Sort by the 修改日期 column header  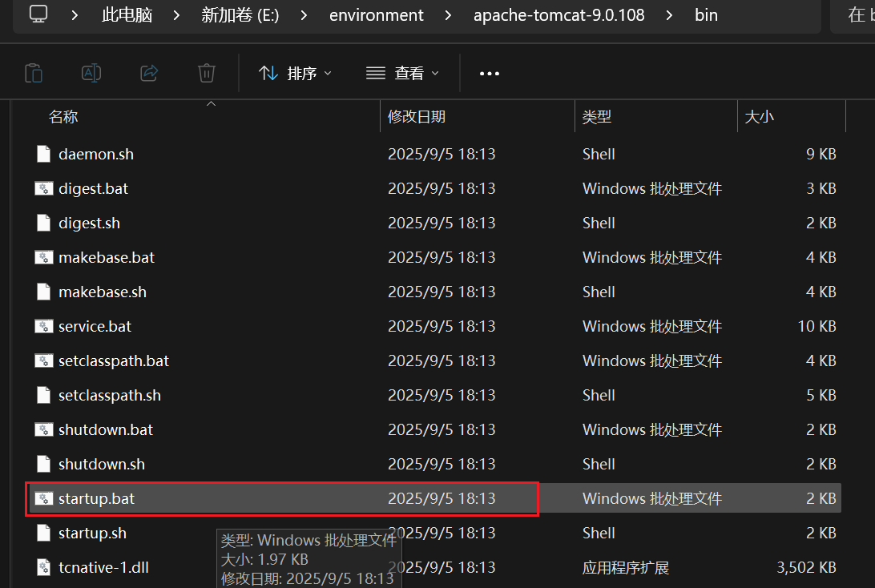tap(417, 117)
